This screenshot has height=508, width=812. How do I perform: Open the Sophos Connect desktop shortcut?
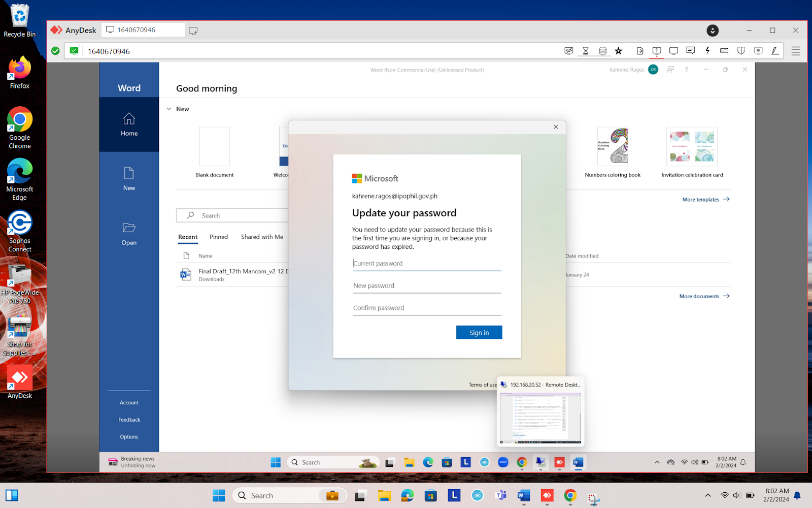(x=20, y=231)
